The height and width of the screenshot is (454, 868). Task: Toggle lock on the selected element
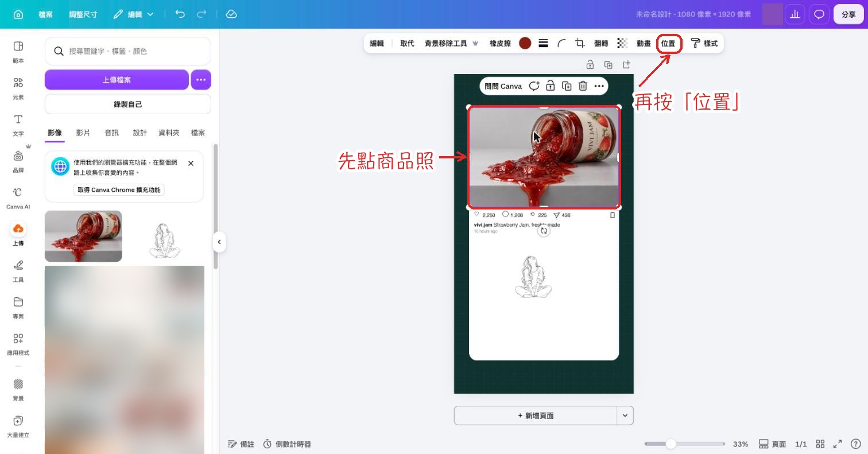(550, 86)
